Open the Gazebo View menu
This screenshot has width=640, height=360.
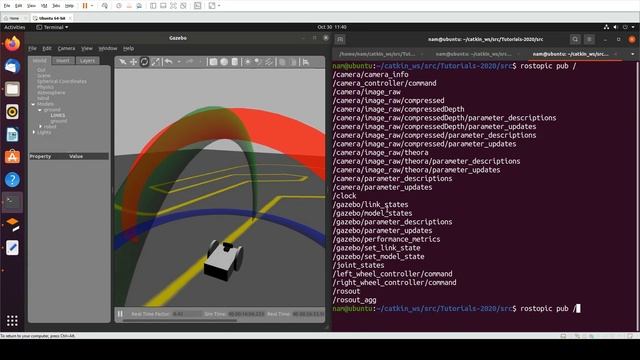pos(87,48)
